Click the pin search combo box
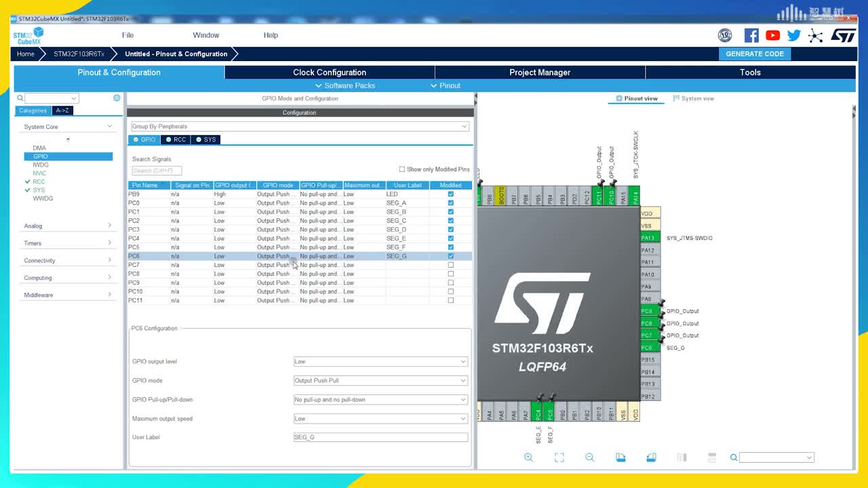 (x=776, y=457)
